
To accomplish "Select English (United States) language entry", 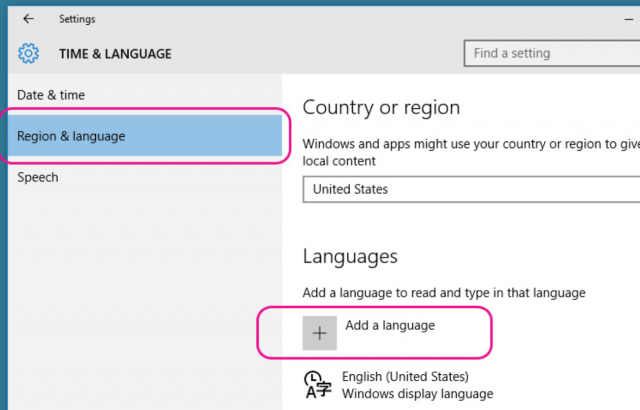I will [405, 377].
